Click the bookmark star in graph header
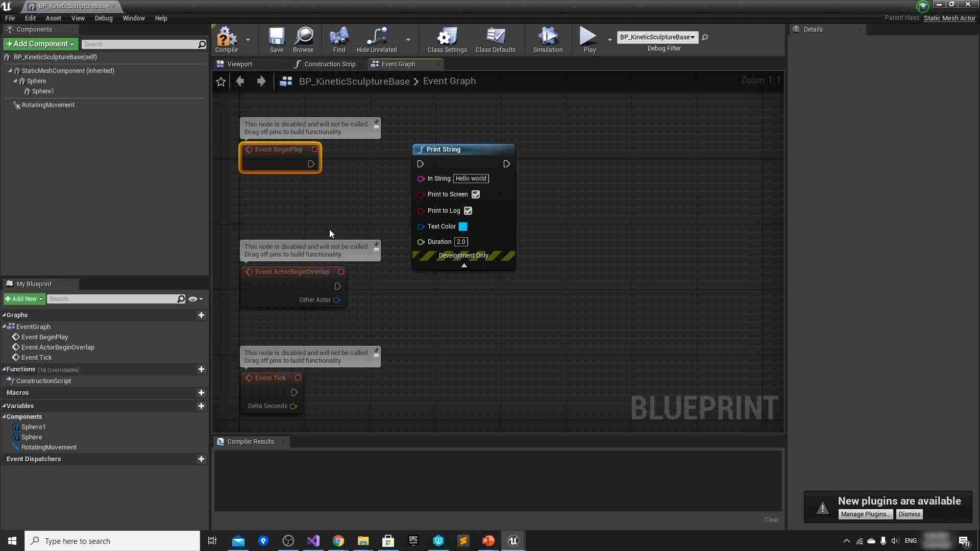The image size is (980, 551). coord(220,82)
